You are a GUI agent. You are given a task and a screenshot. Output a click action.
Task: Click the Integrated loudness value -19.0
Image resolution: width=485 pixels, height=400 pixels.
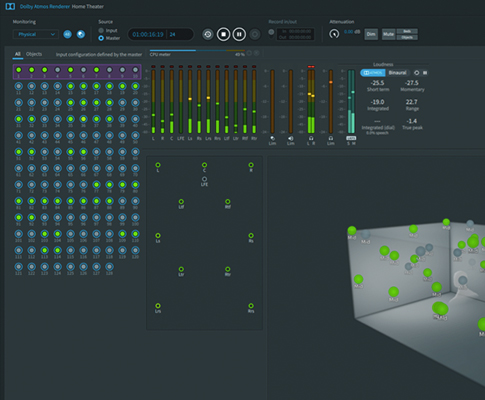(378, 102)
